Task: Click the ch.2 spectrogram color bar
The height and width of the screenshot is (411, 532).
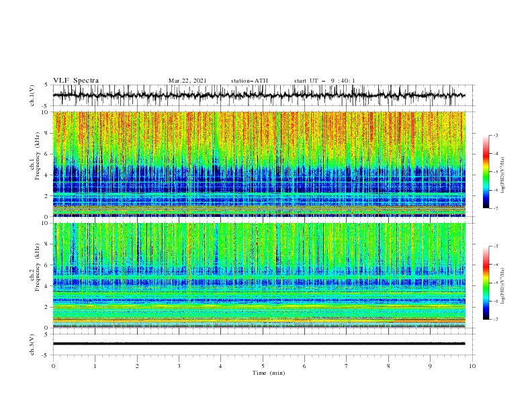Action: tap(486, 283)
